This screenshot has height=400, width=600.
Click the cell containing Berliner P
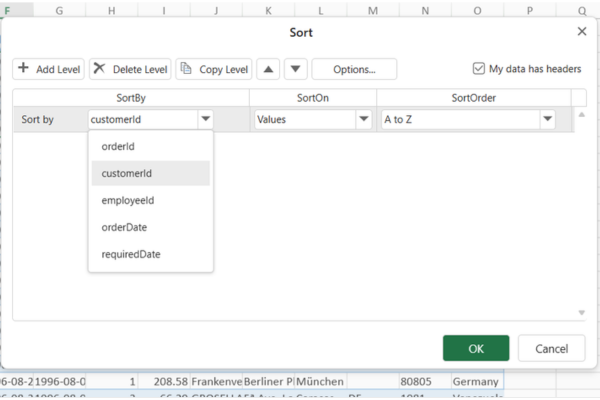(x=268, y=382)
